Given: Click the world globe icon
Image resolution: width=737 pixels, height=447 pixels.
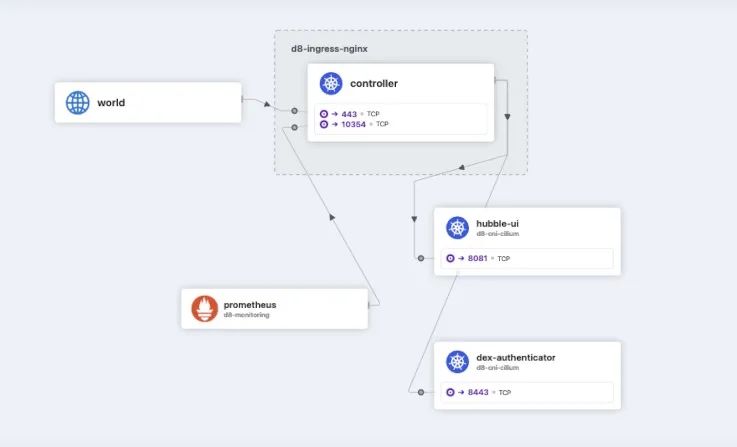Looking at the screenshot, I should pos(78,102).
